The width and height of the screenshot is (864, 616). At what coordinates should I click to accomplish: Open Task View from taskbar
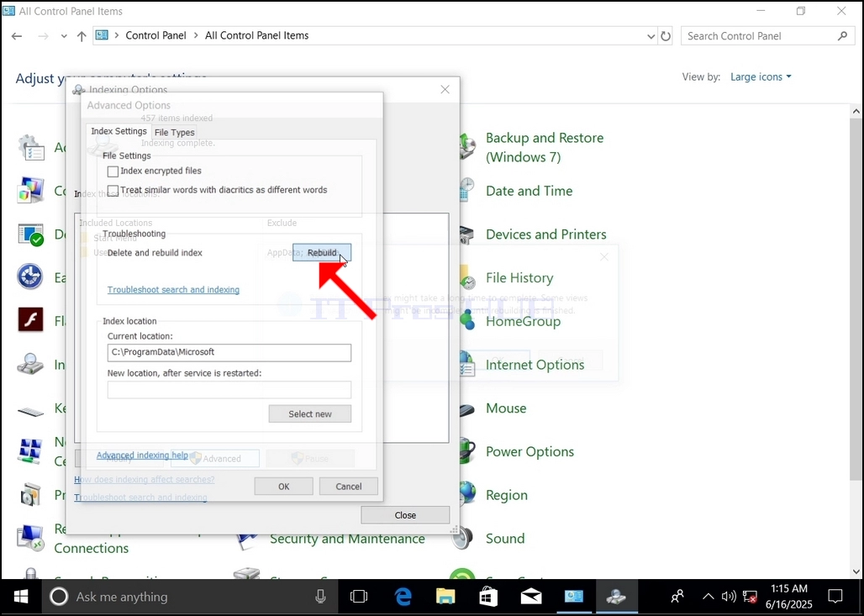click(359, 597)
